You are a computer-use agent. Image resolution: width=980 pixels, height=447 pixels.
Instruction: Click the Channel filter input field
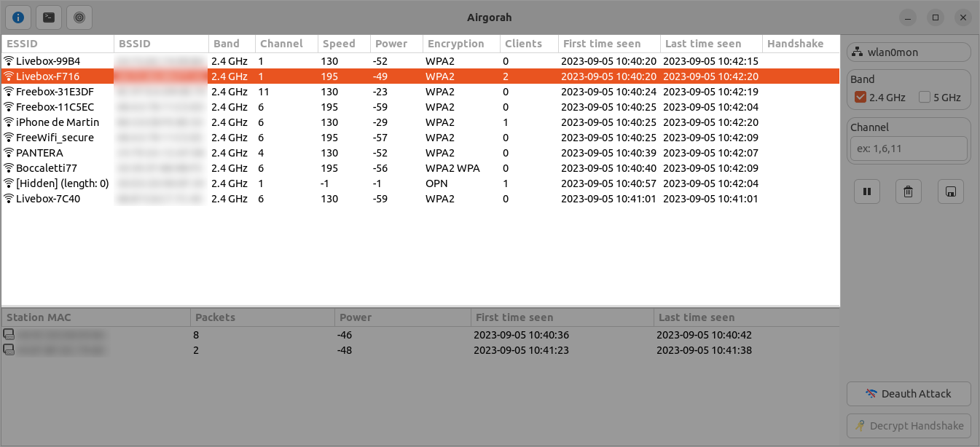[x=909, y=149]
